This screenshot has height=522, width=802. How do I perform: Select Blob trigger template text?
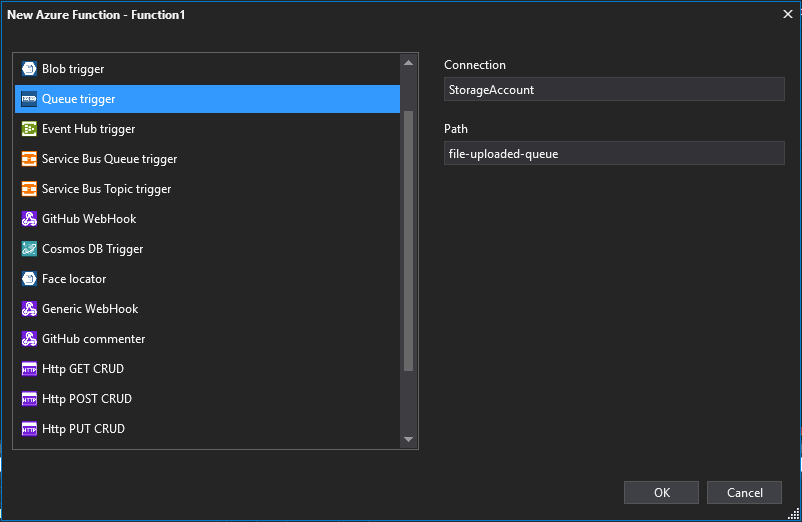point(73,69)
